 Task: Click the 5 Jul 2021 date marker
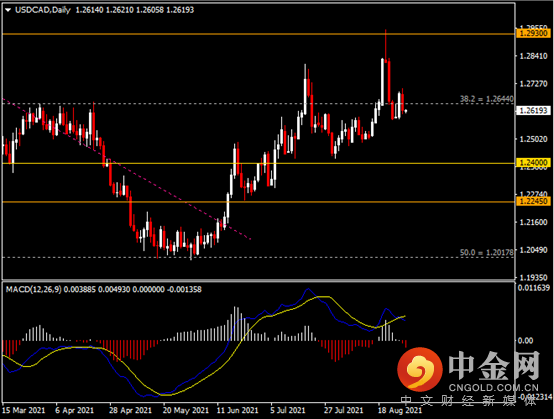click(288, 410)
